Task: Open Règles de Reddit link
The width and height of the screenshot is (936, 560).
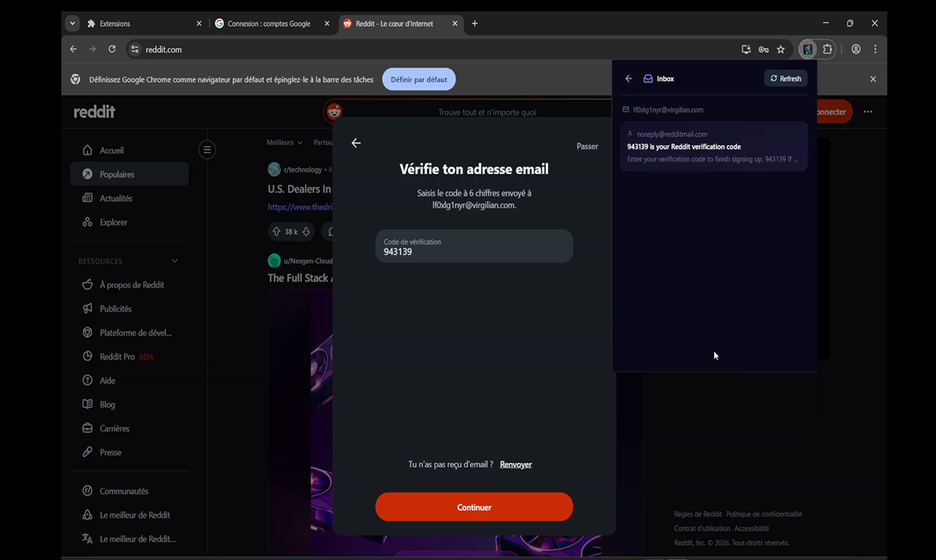Action: 698,514
